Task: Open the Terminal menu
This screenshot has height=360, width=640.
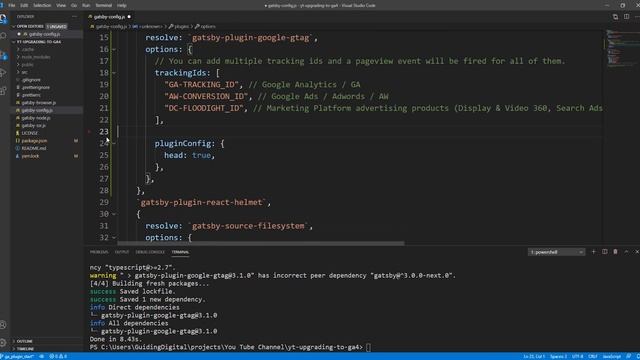Action: point(104,5)
